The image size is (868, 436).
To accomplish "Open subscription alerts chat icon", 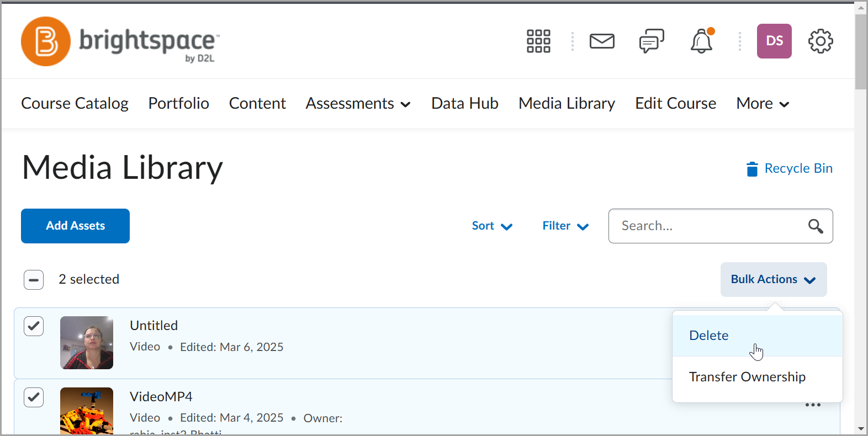I will coord(652,41).
